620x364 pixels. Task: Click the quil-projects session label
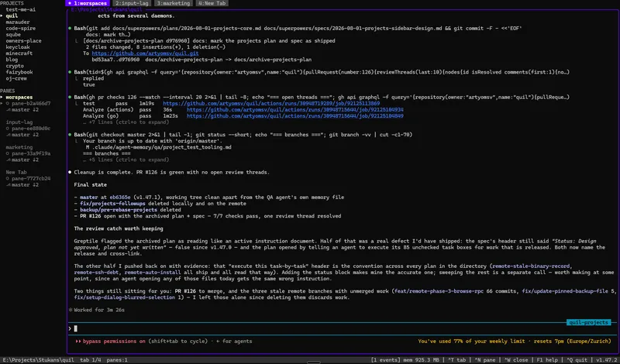tap(589, 322)
